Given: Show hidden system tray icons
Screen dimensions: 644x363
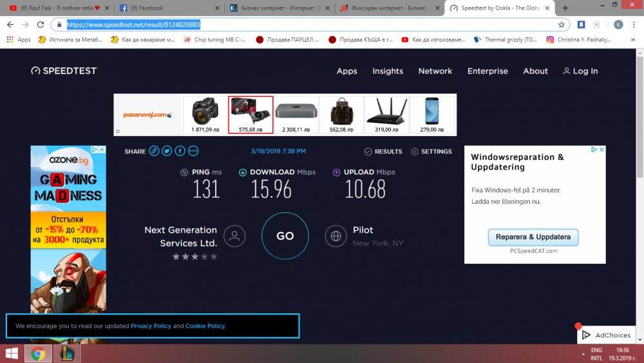Looking at the screenshot, I should pyautogui.click(x=583, y=354).
